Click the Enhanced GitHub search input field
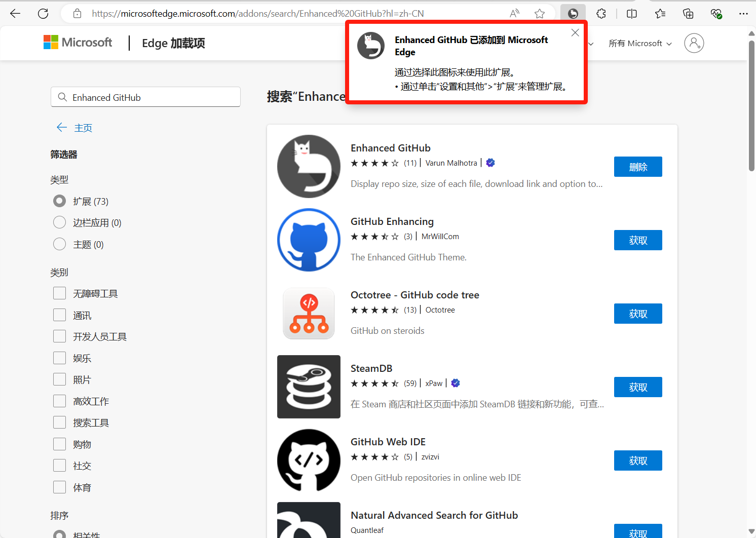Viewport: 756px width, 538px height. pyautogui.click(x=146, y=97)
